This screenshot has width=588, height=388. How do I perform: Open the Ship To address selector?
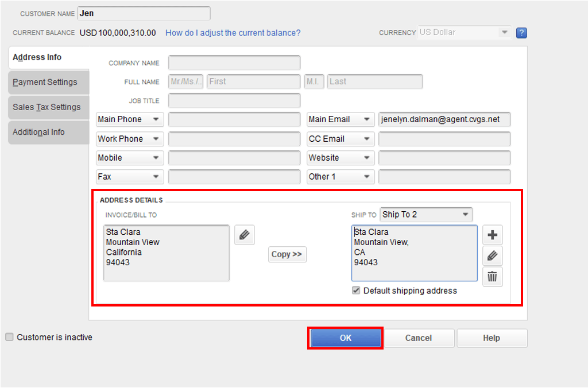425,214
